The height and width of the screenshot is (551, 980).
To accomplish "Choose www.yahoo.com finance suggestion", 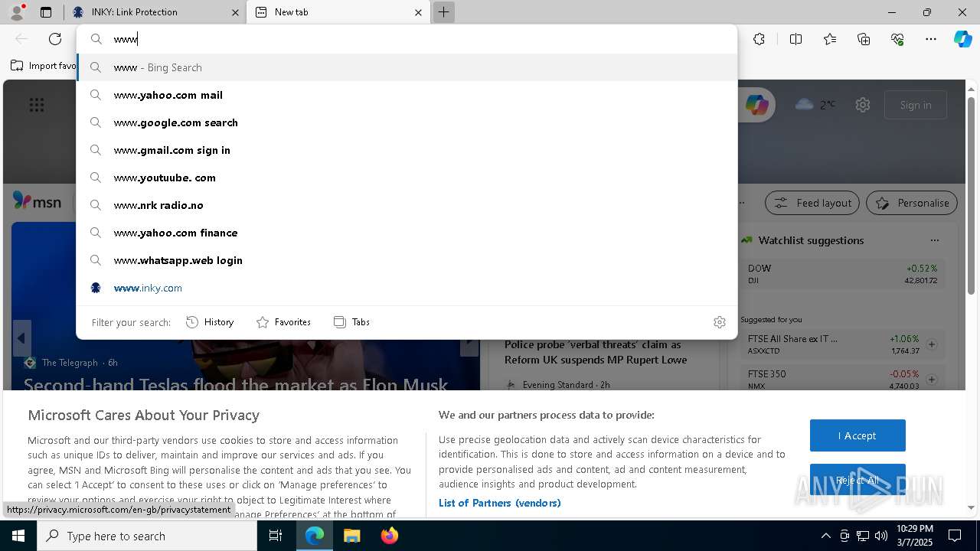I will pyautogui.click(x=407, y=233).
